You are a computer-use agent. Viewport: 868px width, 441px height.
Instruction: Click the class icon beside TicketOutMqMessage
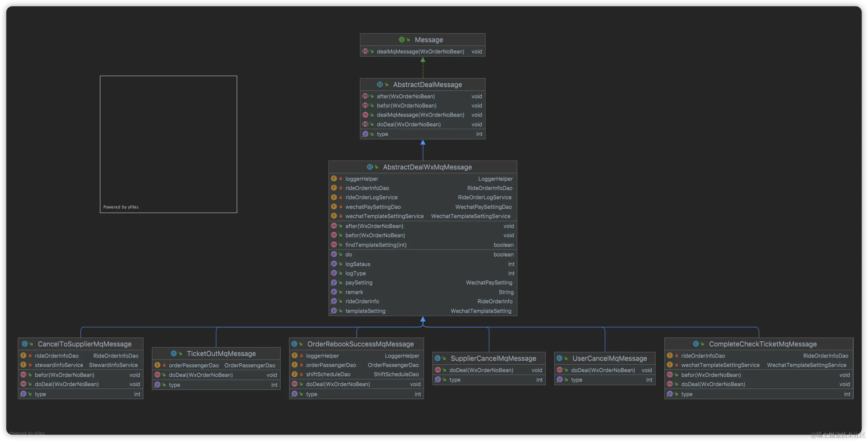[174, 353]
